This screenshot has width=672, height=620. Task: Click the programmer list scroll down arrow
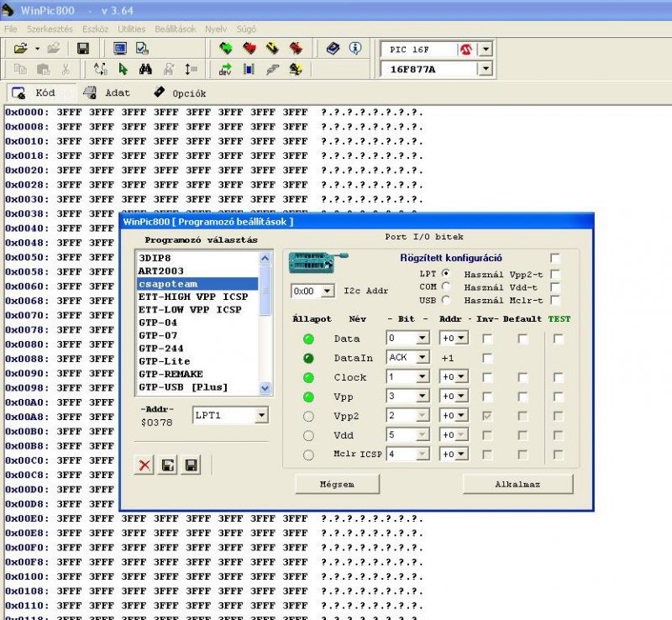tap(265, 388)
